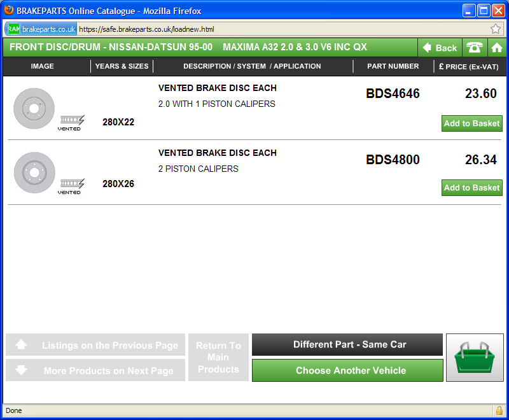509x420 pixels.
Task: Open the BDS4800 brake disc image
Action: point(34,172)
